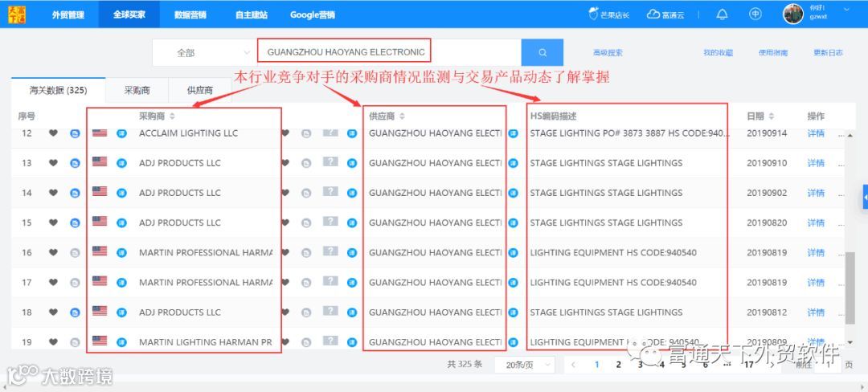Sort by 采购商 column arrows

[x=172, y=116]
